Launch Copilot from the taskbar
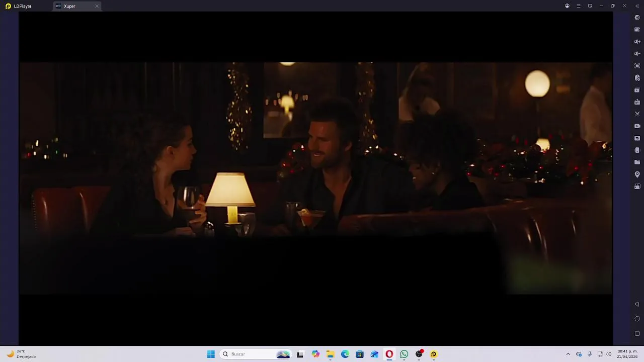 (315, 354)
